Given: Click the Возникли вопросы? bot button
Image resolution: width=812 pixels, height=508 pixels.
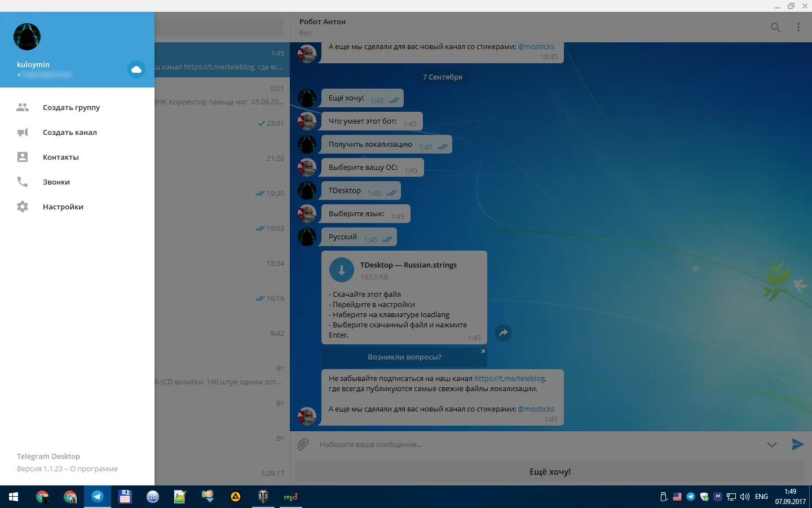Looking at the screenshot, I should click(x=404, y=357).
